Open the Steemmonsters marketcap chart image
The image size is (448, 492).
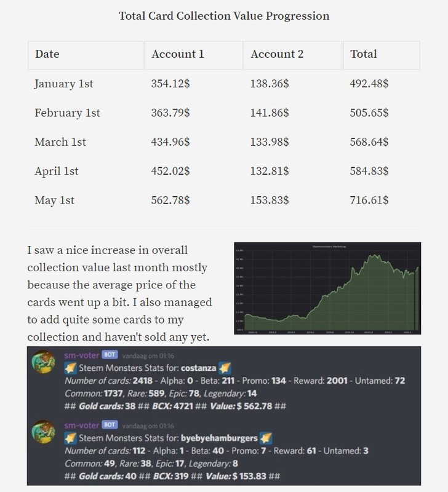tap(327, 288)
